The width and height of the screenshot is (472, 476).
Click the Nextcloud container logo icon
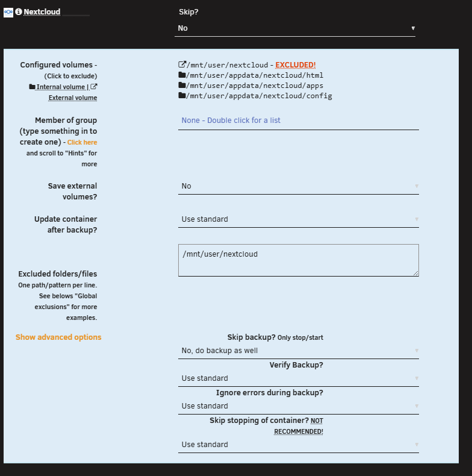[8, 11]
